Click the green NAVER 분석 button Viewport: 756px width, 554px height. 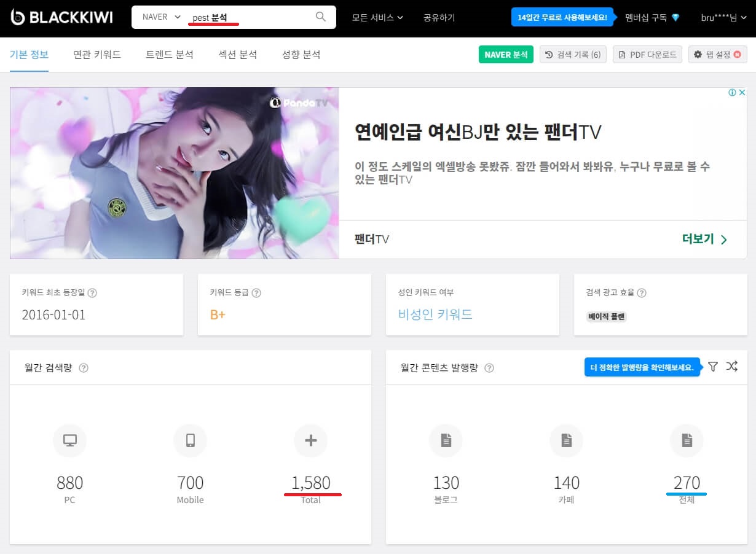[x=506, y=55]
